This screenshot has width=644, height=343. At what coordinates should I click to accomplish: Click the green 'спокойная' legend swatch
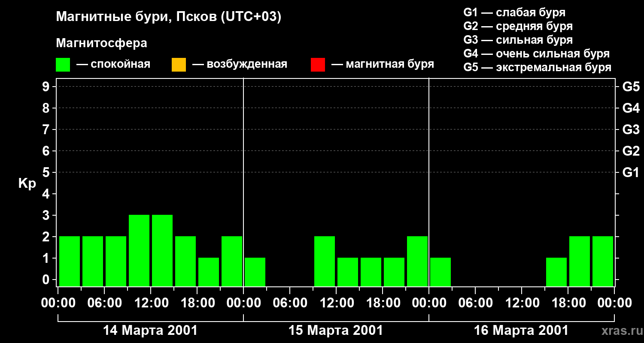pyautogui.click(x=63, y=65)
